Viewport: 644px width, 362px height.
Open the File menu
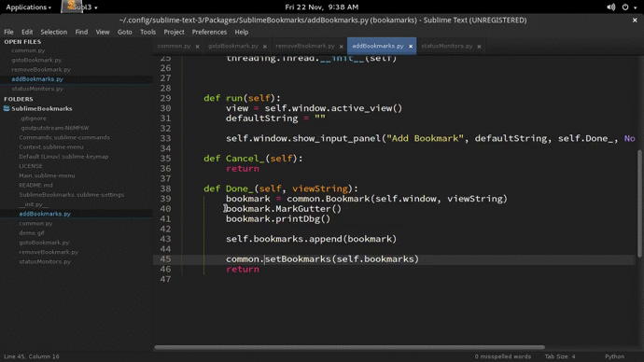click(8, 32)
